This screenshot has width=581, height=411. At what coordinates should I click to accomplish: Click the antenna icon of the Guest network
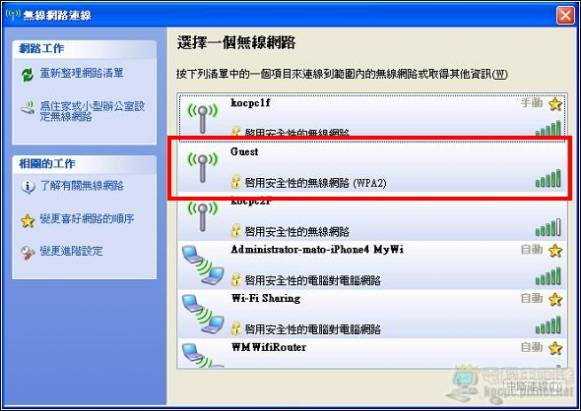click(x=202, y=167)
